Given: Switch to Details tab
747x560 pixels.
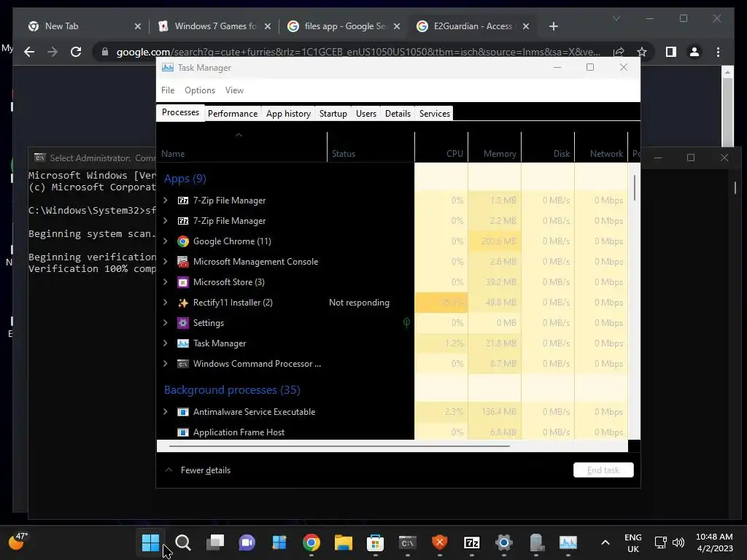Looking at the screenshot, I should [x=398, y=113].
